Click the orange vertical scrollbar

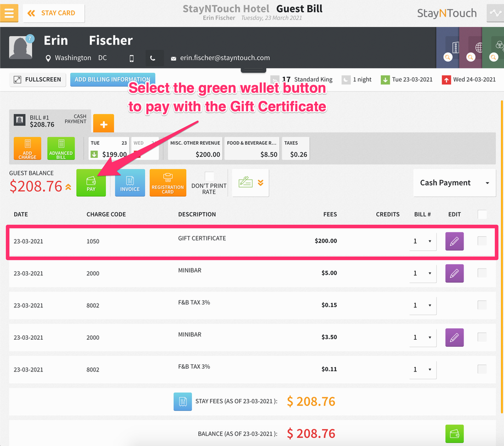pos(502,256)
